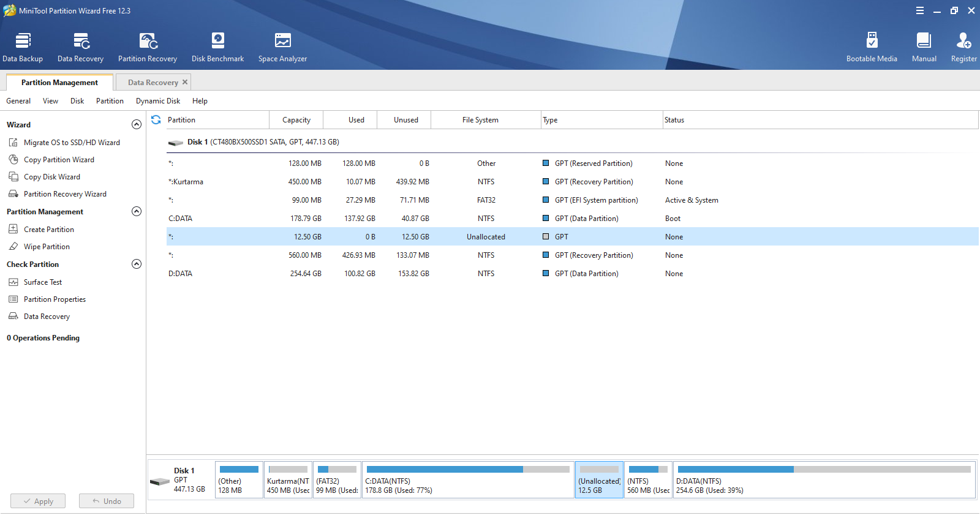This screenshot has height=518, width=980.
Task: Click Migrate OS to SSD/HD Wizard
Action: pos(72,143)
